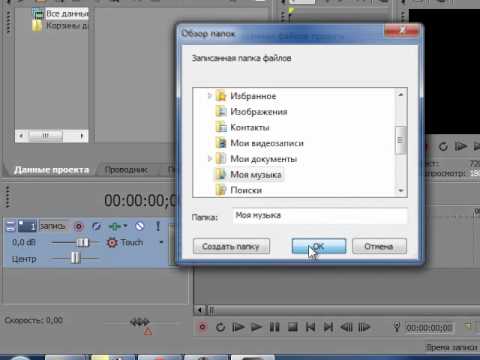480x360 pixels.
Task: Click the automation settings gear icon beside Touch
Action: coord(112,243)
